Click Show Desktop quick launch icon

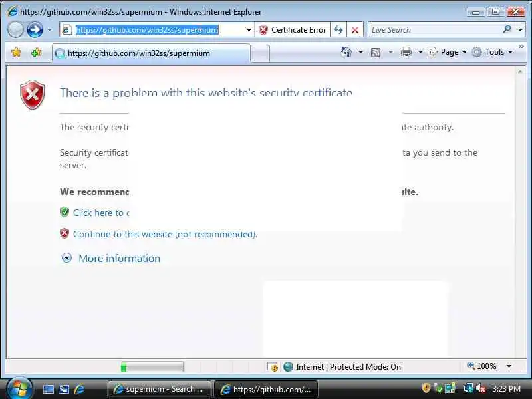(x=48, y=389)
